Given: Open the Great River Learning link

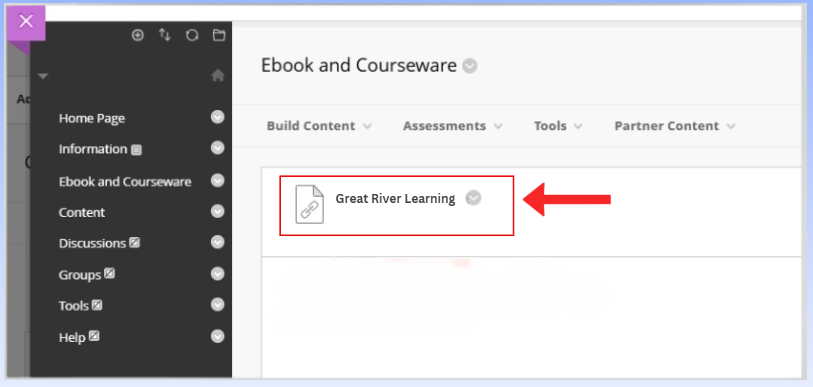Looking at the screenshot, I should coord(395,199).
